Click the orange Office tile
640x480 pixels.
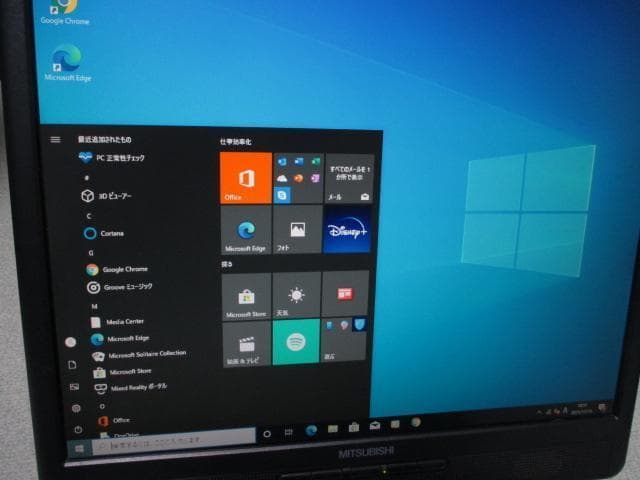246,178
